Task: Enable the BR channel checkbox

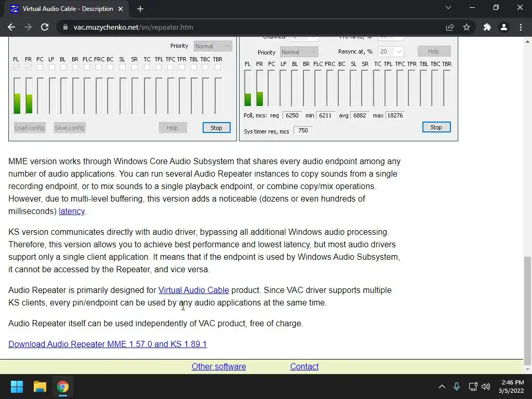Action: click(x=75, y=67)
